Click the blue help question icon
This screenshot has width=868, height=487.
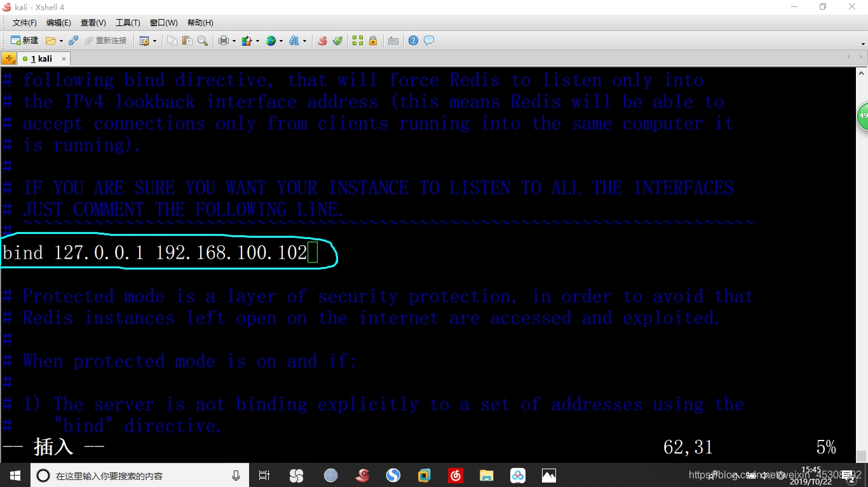[413, 41]
